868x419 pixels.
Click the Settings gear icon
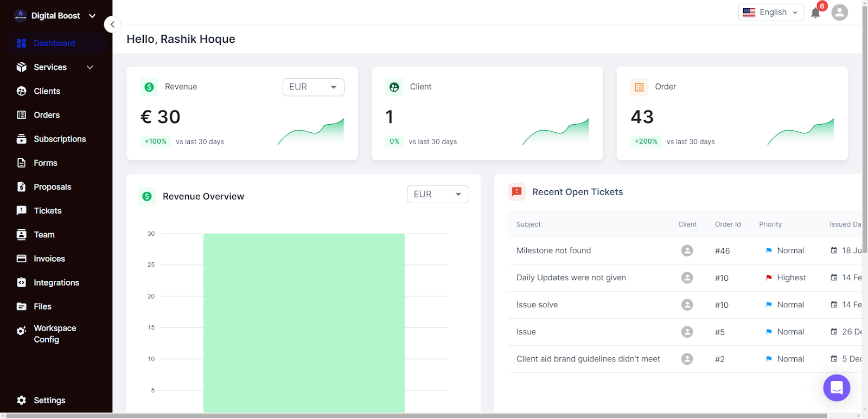pyautogui.click(x=22, y=400)
